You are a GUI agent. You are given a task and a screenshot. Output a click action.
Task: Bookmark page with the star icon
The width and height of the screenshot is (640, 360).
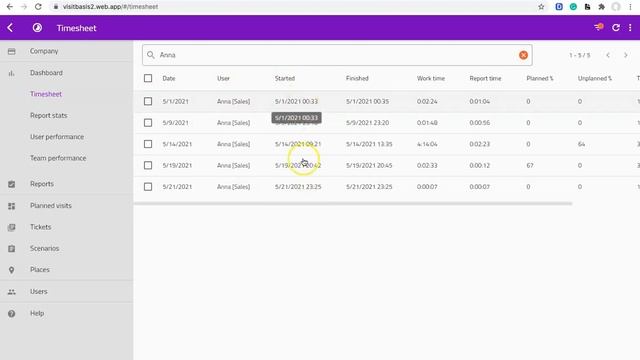(541, 7)
